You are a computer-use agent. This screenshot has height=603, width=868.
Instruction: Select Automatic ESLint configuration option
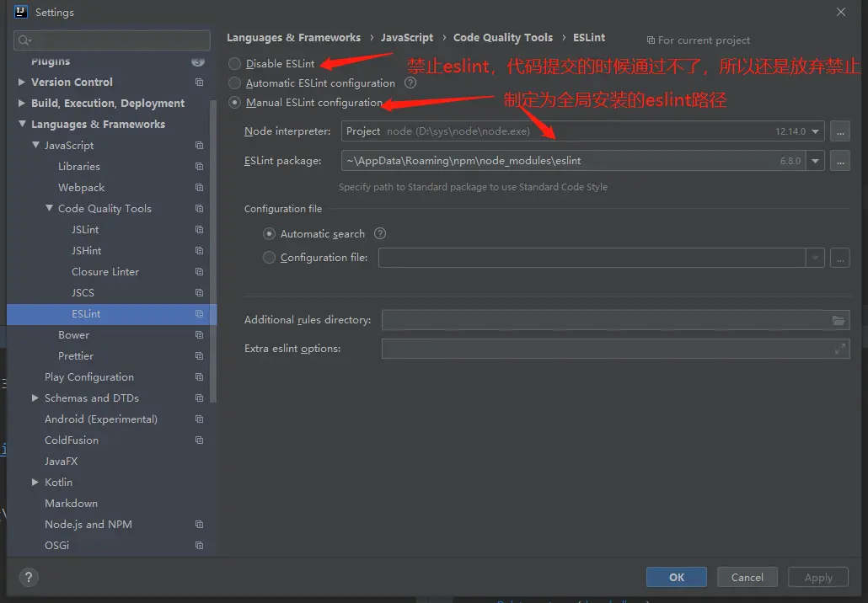[x=235, y=83]
